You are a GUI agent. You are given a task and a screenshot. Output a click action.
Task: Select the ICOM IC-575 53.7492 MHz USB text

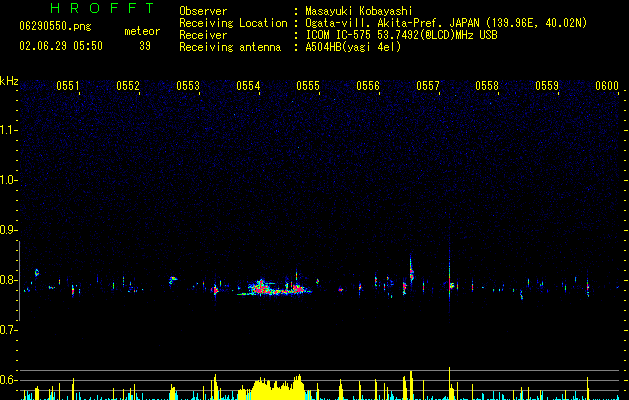click(x=401, y=35)
